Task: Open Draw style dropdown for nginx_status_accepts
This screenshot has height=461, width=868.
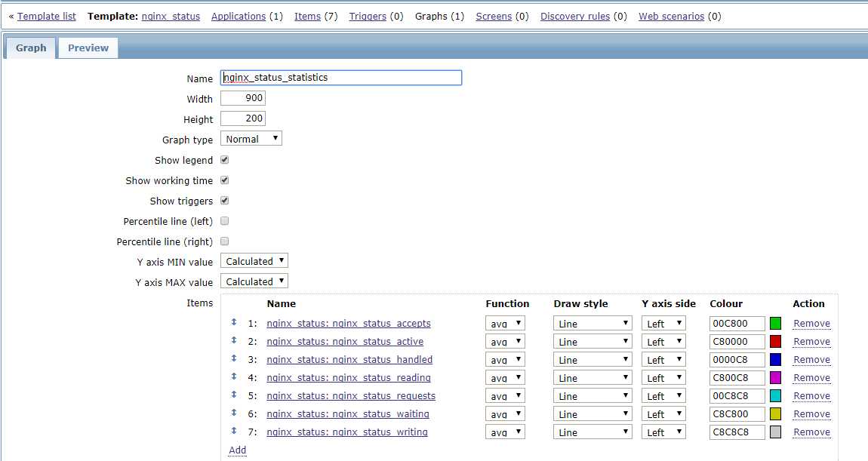Action: (593, 324)
